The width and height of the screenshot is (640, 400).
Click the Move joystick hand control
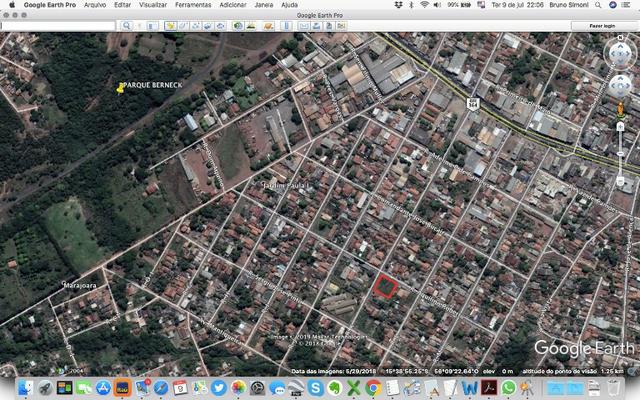click(x=620, y=86)
